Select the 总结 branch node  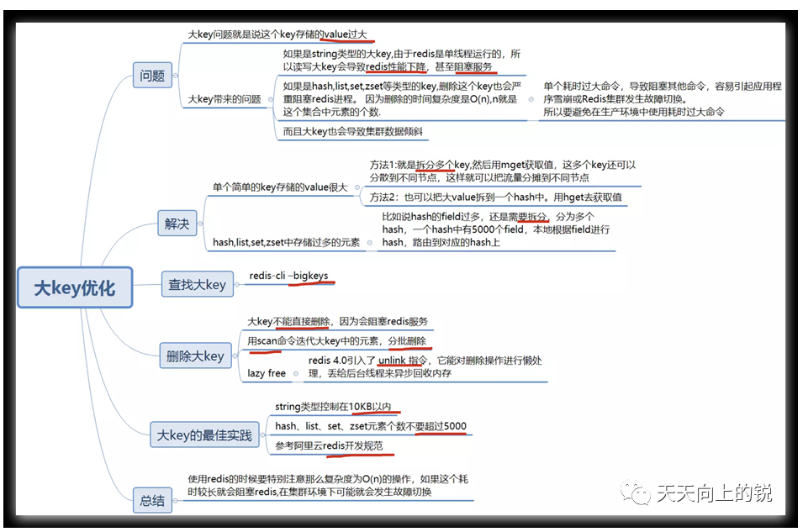pyautogui.click(x=152, y=500)
